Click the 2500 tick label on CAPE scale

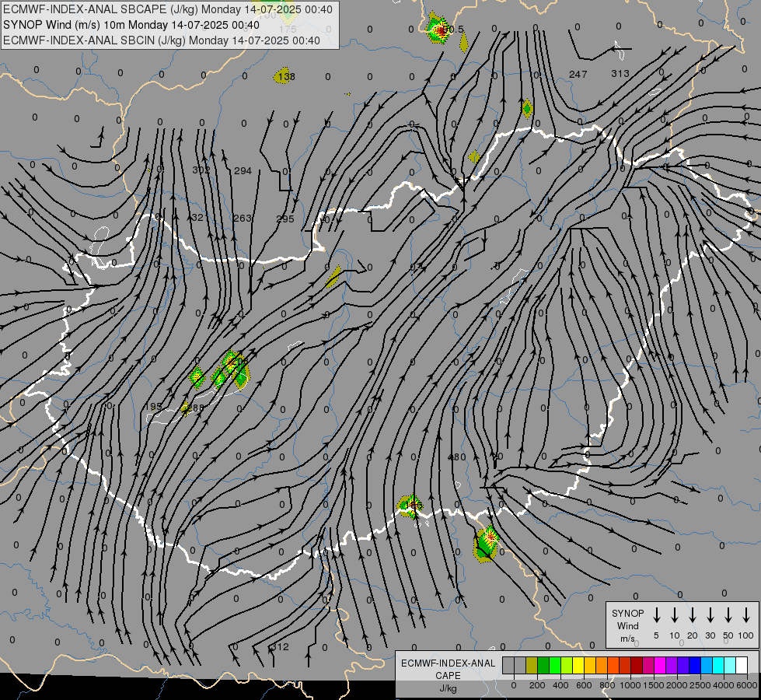(700, 685)
